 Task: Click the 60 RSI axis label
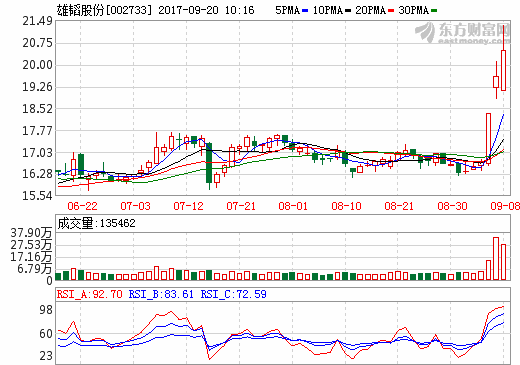pos(46,334)
